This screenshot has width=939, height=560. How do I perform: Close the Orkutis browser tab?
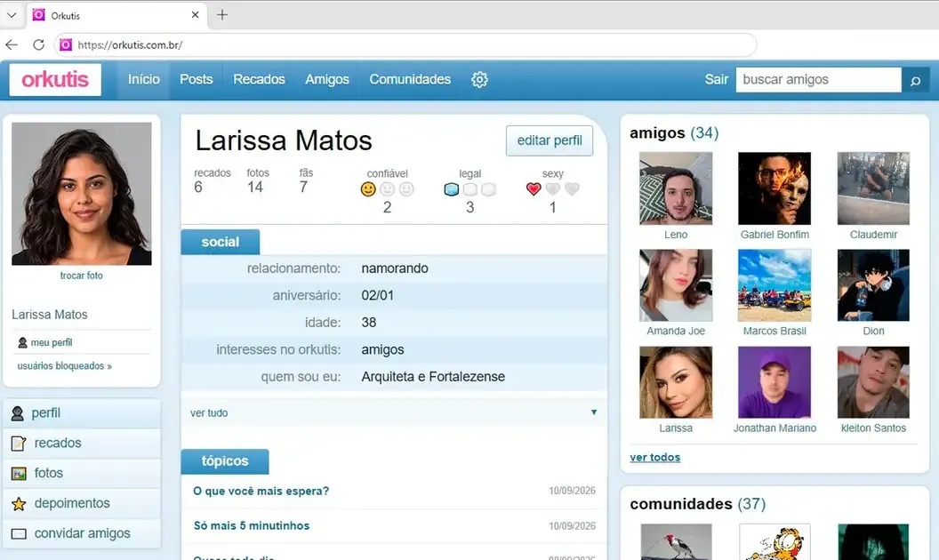pos(196,15)
